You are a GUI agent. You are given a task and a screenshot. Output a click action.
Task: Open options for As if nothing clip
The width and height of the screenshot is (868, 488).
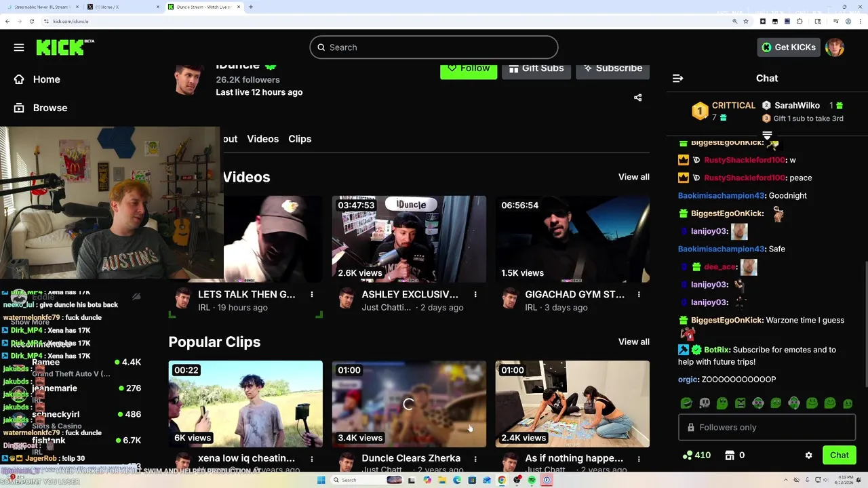point(639,459)
